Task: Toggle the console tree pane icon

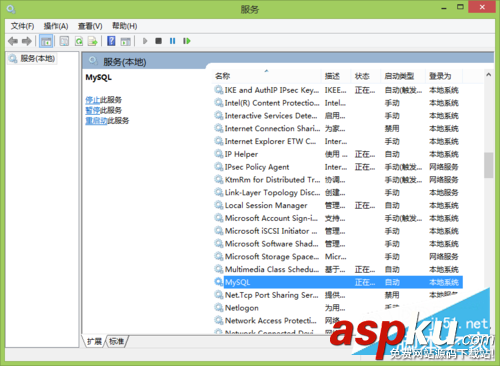Action: click(46, 41)
